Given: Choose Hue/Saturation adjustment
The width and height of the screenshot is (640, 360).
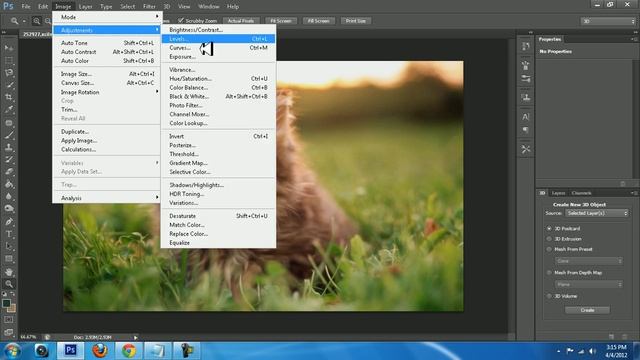Looking at the screenshot, I should coord(218,78).
